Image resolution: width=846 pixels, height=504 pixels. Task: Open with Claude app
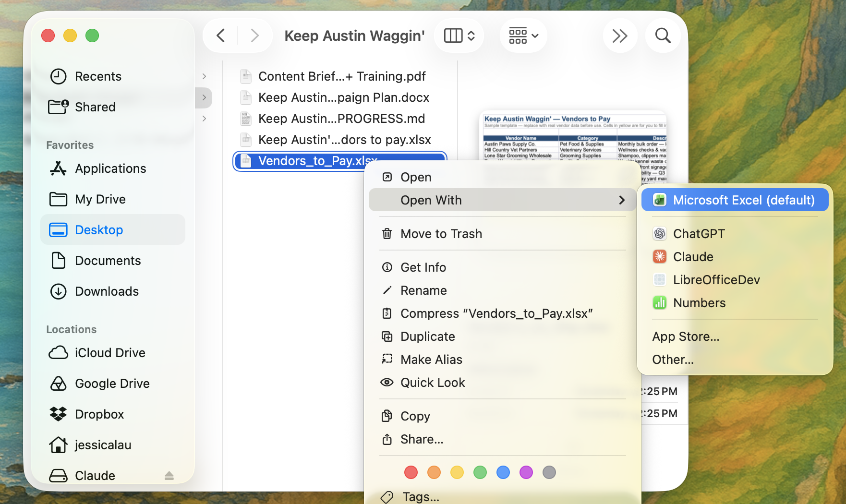click(x=735, y=257)
